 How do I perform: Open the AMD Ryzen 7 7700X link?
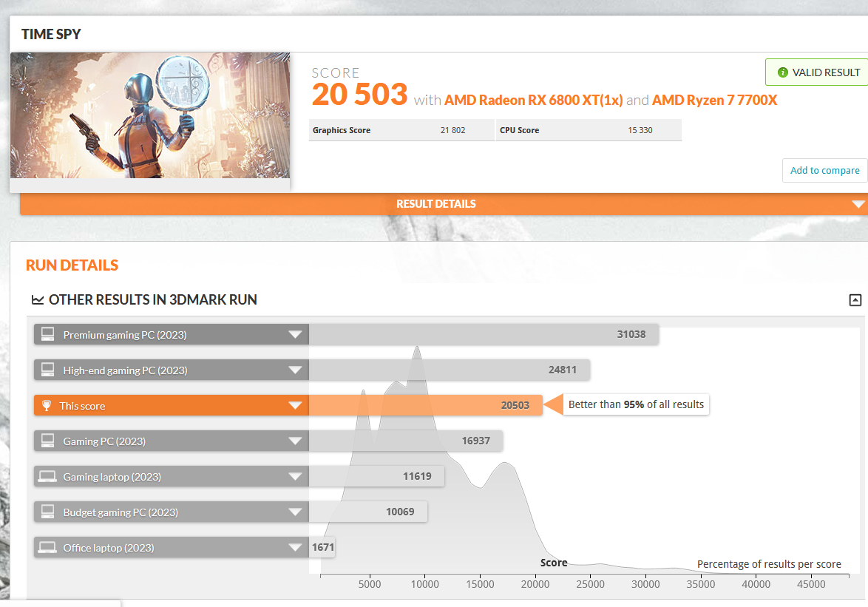click(x=715, y=100)
